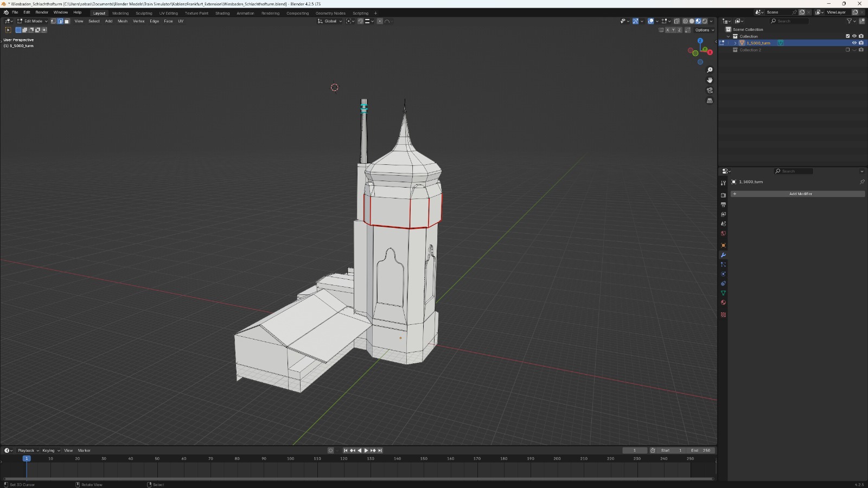868x488 pixels.
Task: Enable the Collection 2 checkbox
Action: 847,50
